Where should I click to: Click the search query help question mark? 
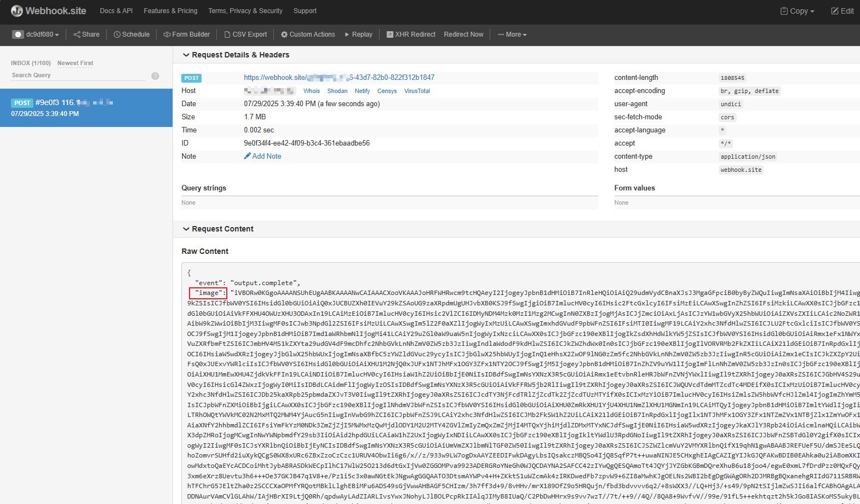pos(155,76)
